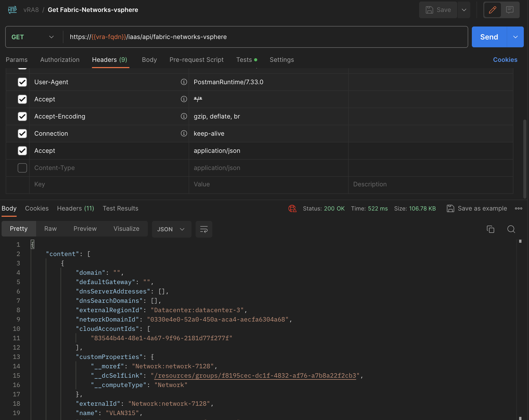Click response line number 13
This screenshot has height=420, width=529.
click(x=16, y=357)
